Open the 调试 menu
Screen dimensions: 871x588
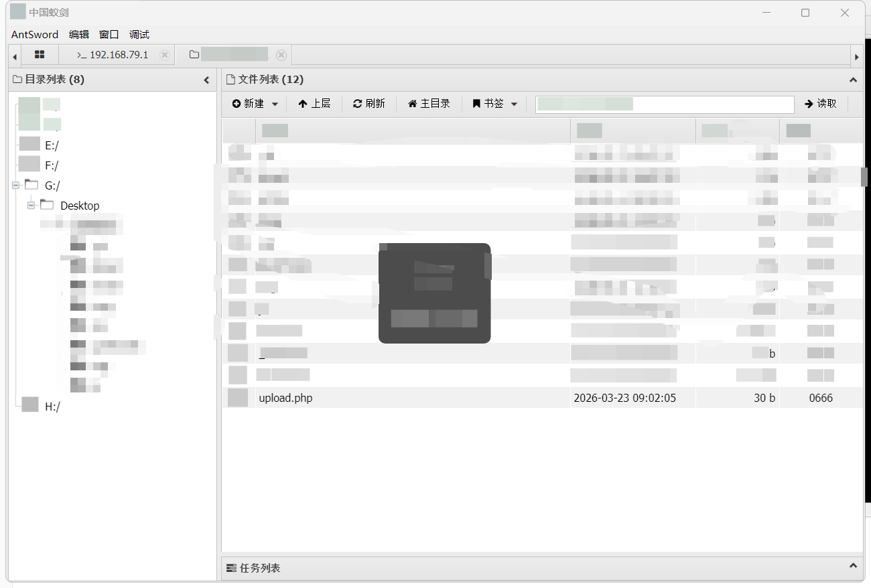[139, 34]
